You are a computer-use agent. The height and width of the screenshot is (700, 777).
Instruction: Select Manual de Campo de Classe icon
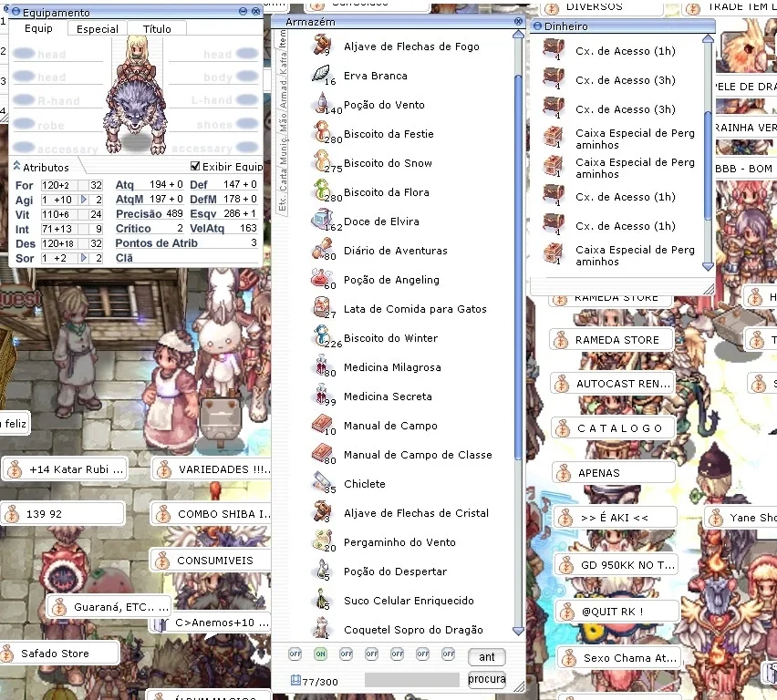tap(322, 453)
